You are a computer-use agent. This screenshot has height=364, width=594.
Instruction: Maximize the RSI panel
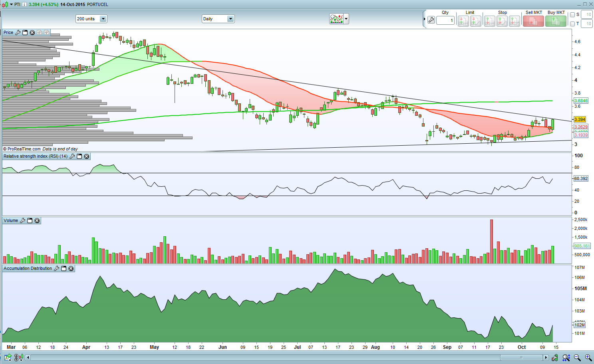(x=79, y=156)
